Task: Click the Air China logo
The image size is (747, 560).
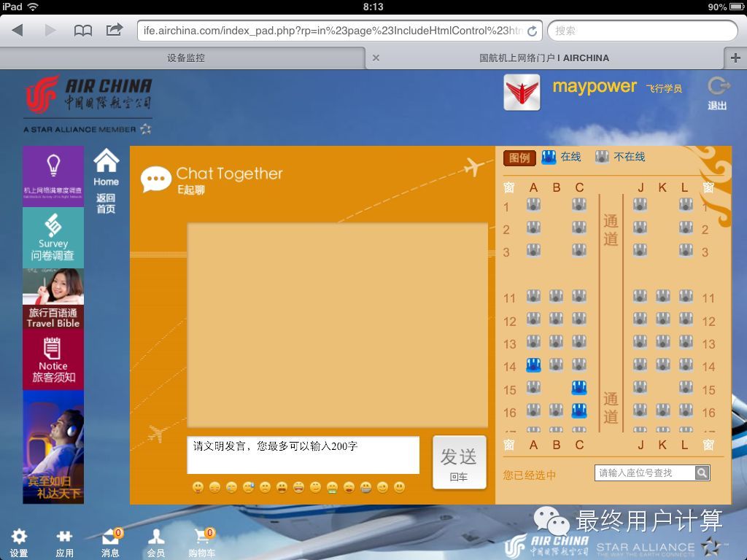Action: pyautogui.click(x=88, y=104)
